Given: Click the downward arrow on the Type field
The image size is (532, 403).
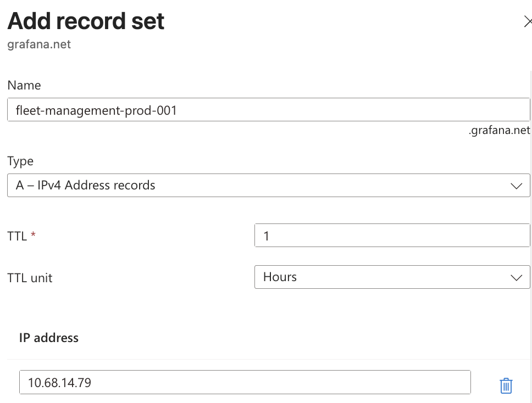Looking at the screenshot, I should pos(516,186).
